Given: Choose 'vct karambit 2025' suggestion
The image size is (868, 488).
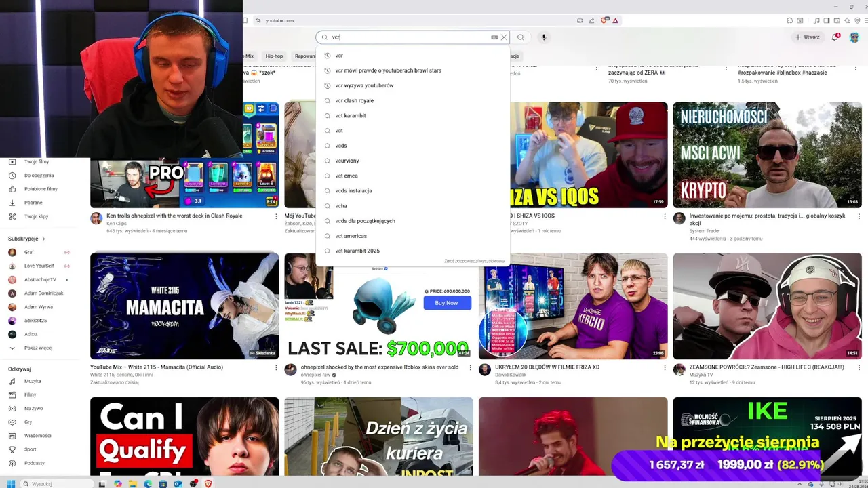Looking at the screenshot, I should (412, 251).
